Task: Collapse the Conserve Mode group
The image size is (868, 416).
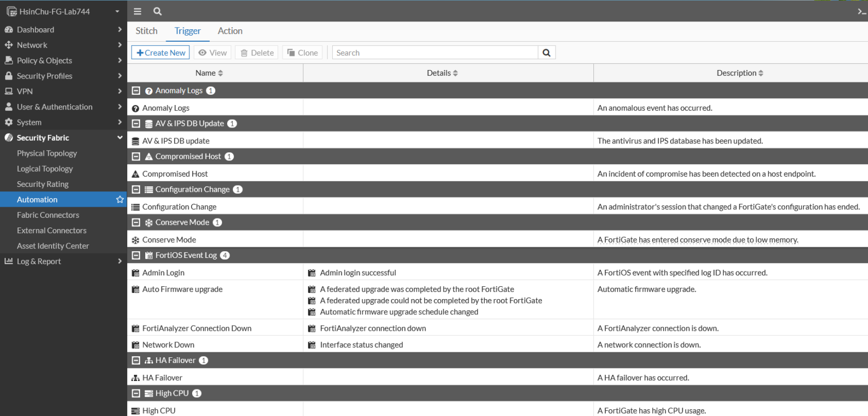Action: pyautogui.click(x=136, y=222)
